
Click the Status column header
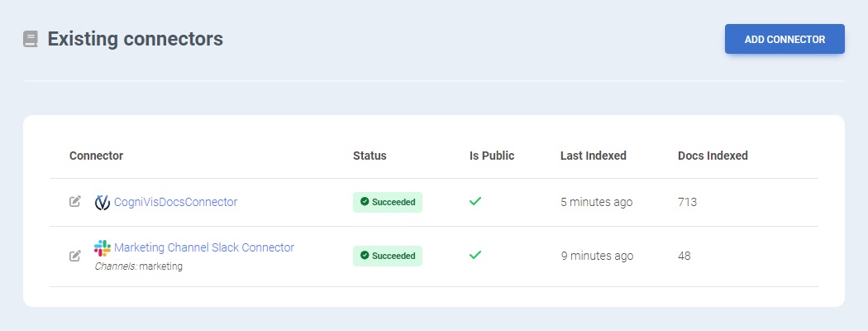coord(370,156)
